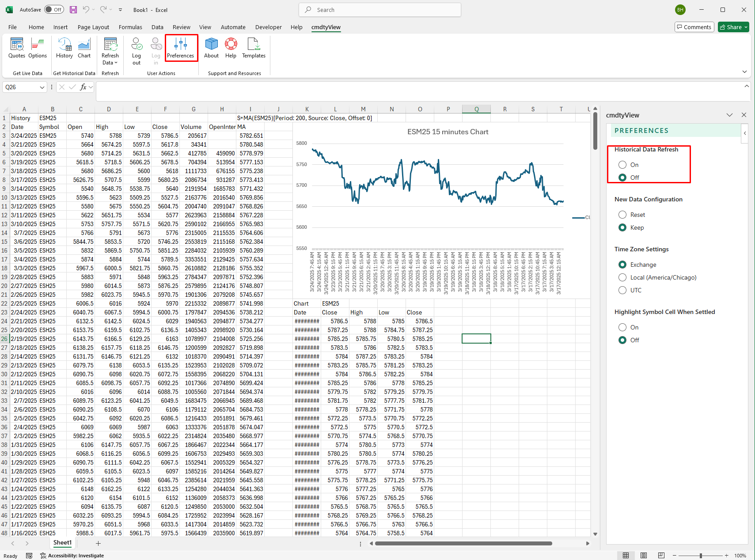Choose UTC time zone setting

pyautogui.click(x=622, y=290)
